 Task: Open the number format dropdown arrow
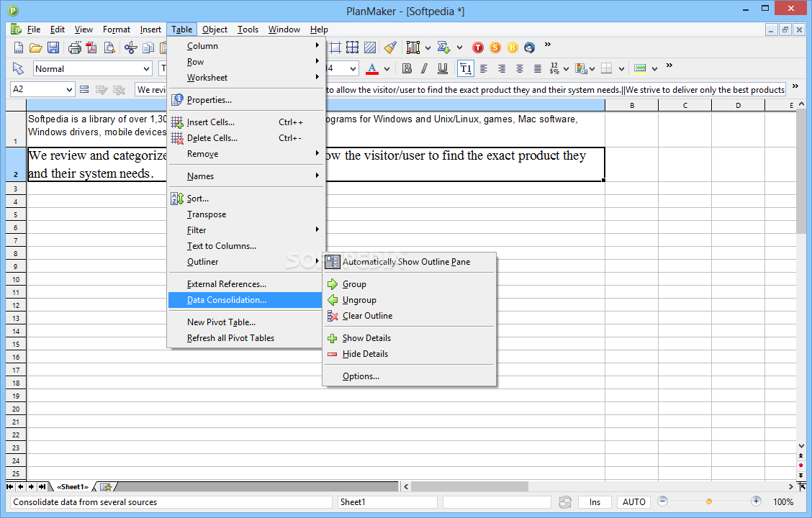[566, 69]
